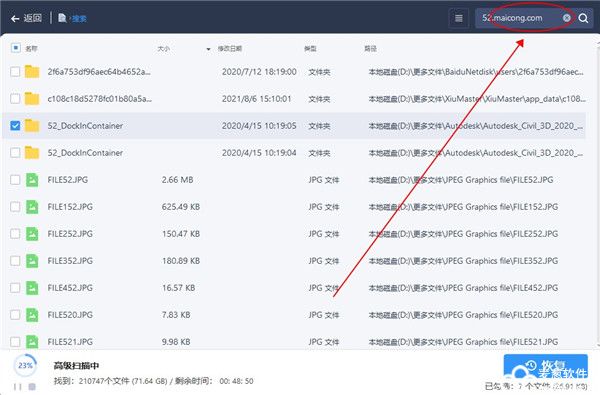The image size is (600, 395).
Task: Click the blue 恢复 recover button
Action: click(545, 367)
